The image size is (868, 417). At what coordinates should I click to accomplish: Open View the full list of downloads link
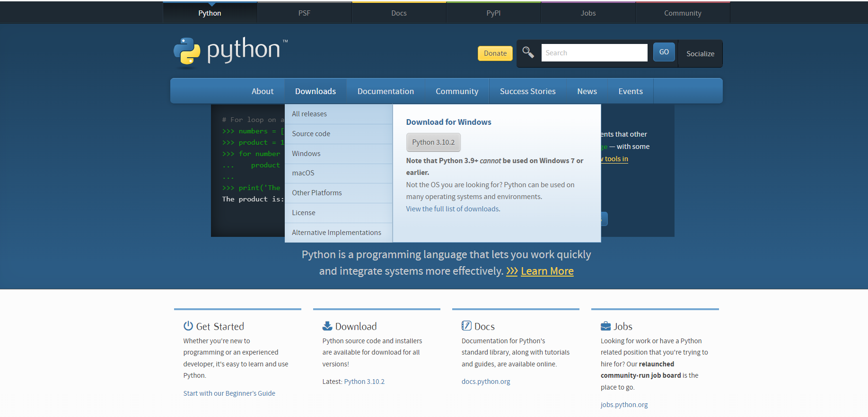[452, 209]
